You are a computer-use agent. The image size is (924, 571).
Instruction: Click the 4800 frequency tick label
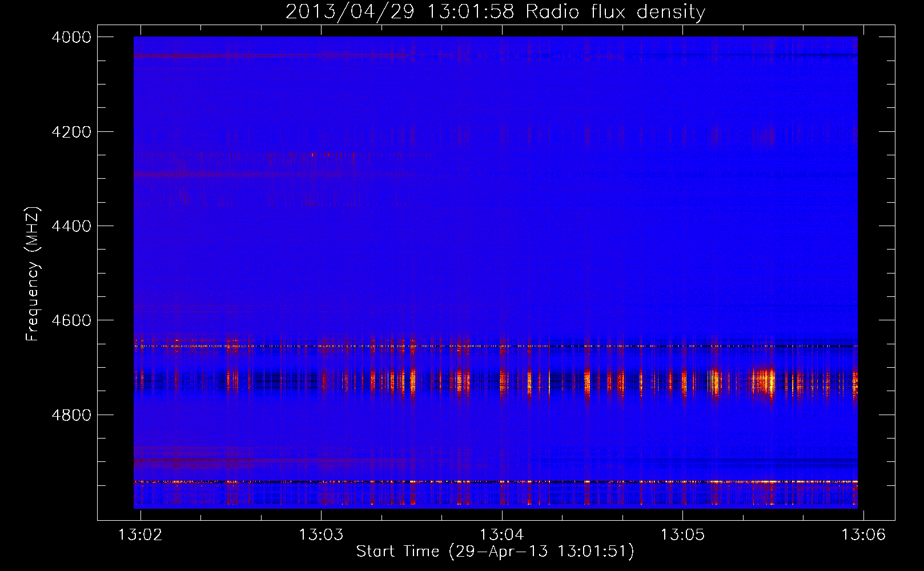point(71,415)
